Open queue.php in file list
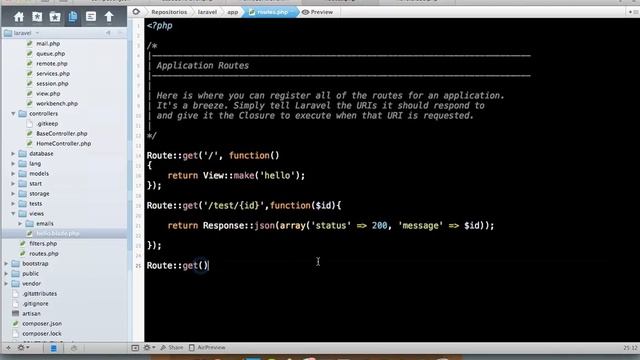 (51, 53)
